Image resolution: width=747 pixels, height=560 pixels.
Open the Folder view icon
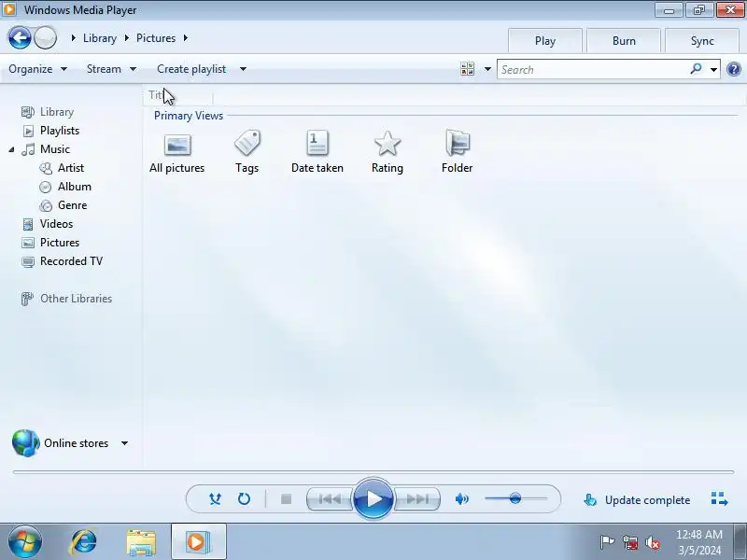(458, 143)
